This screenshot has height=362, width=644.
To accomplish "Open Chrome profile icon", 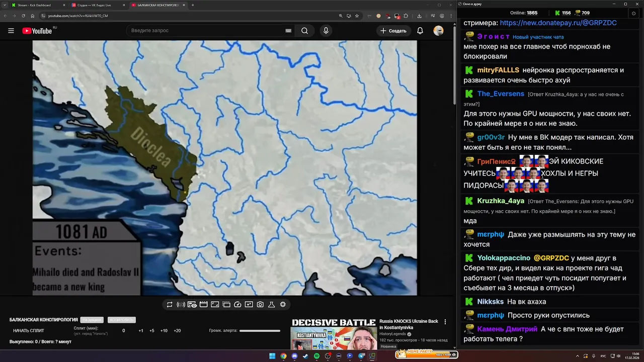I will pos(442,16).
